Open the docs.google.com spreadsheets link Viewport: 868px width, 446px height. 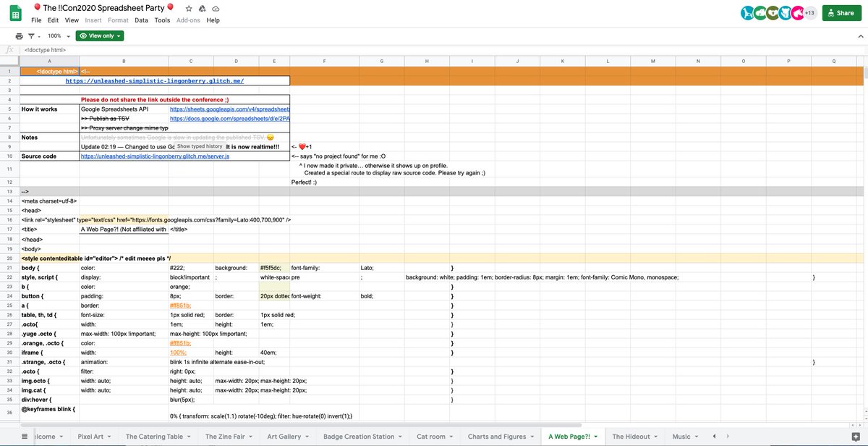230,118
